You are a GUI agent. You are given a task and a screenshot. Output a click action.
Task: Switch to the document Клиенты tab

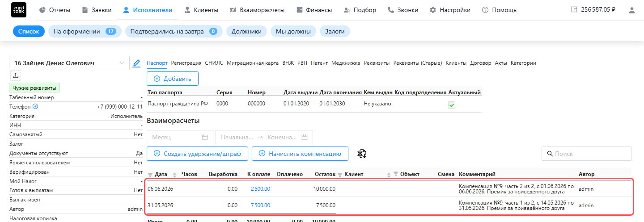pyautogui.click(x=456, y=63)
